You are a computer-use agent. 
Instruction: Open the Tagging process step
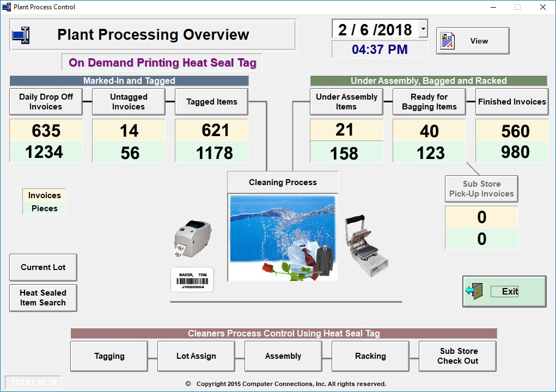pos(109,356)
